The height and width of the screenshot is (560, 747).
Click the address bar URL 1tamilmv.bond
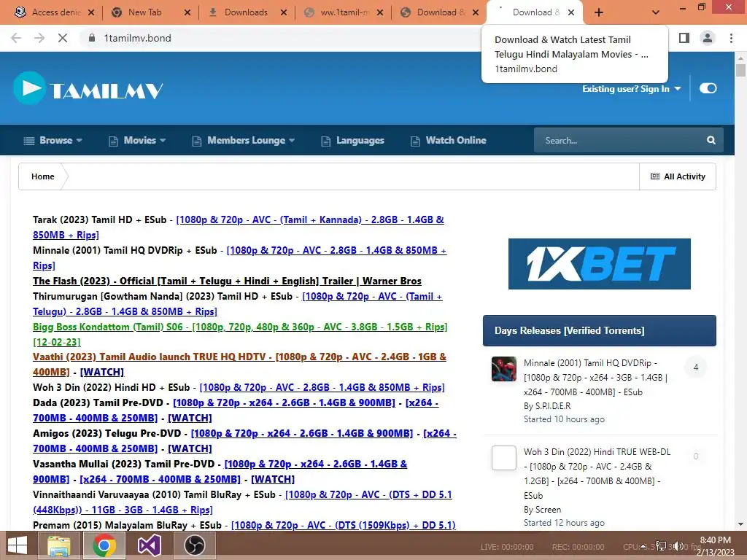click(137, 38)
